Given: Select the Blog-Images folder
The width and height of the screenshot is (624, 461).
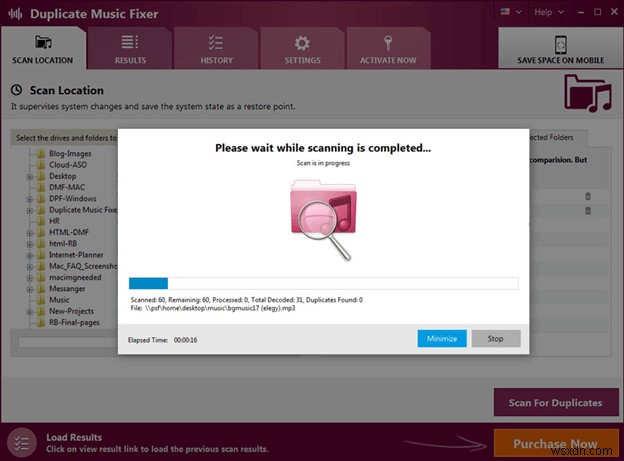Looking at the screenshot, I should point(70,153).
